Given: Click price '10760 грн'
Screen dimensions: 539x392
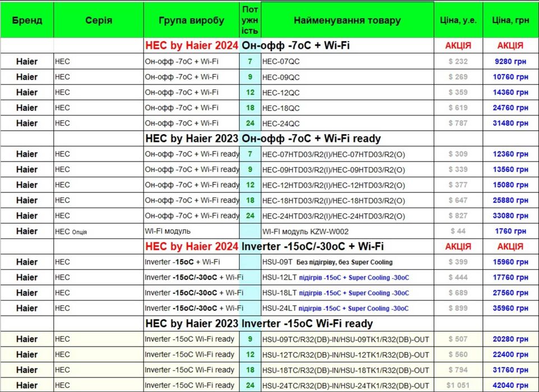Looking at the screenshot, I should [x=510, y=77].
